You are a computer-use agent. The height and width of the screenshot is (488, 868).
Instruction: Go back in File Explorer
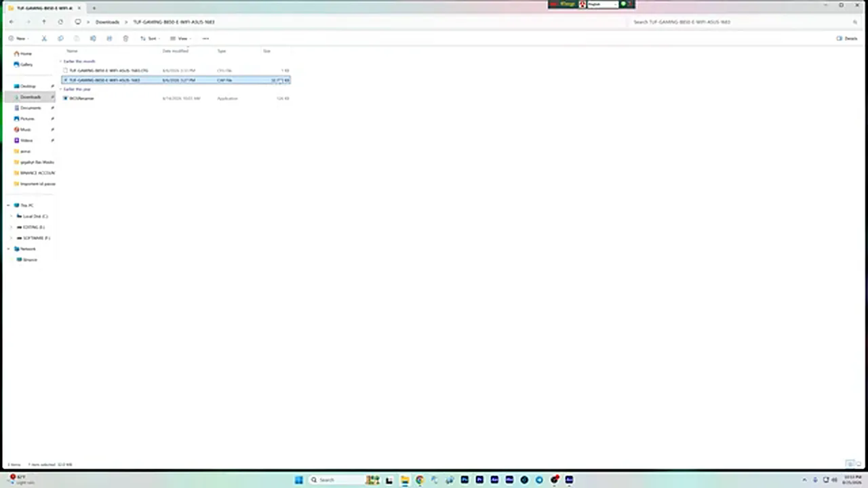click(x=12, y=22)
